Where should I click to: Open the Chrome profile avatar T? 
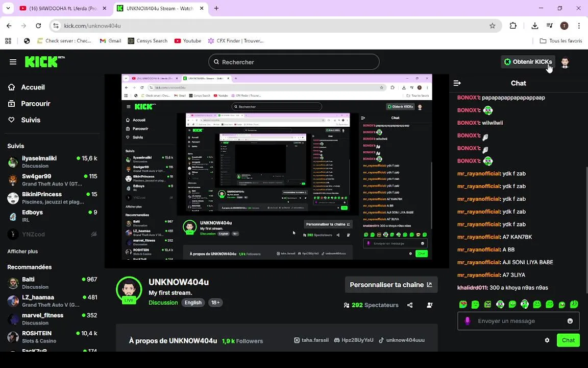(x=565, y=26)
